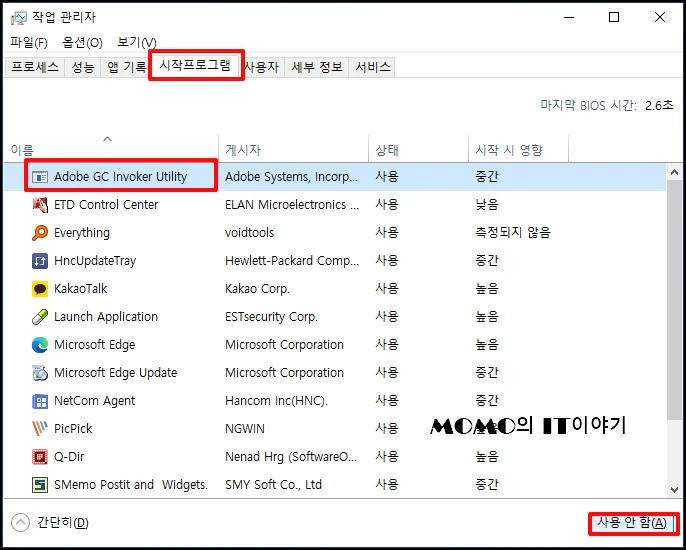Select the KakaoTalk row name
The width and height of the screenshot is (686, 550).
tap(80, 289)
